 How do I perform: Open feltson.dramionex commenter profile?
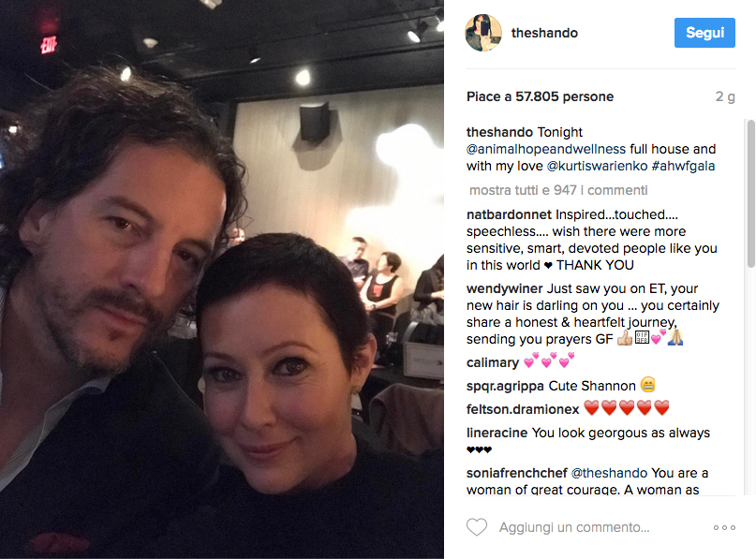click(x=523, y=409)
